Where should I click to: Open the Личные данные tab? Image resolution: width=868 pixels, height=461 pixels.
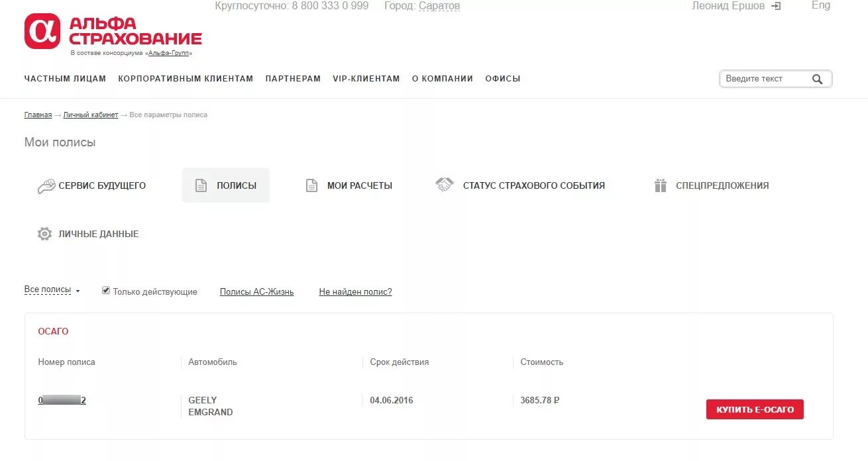coord(88,234)
